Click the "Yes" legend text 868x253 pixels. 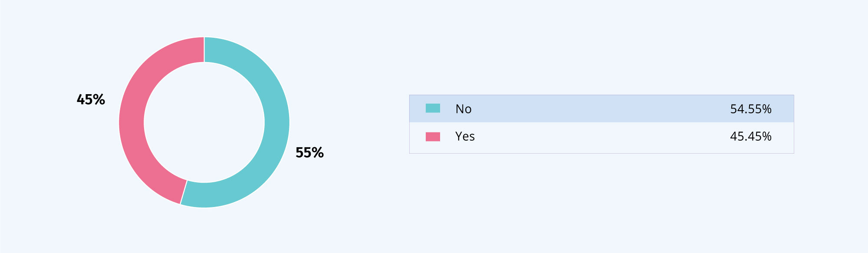(x=465, y=136)
